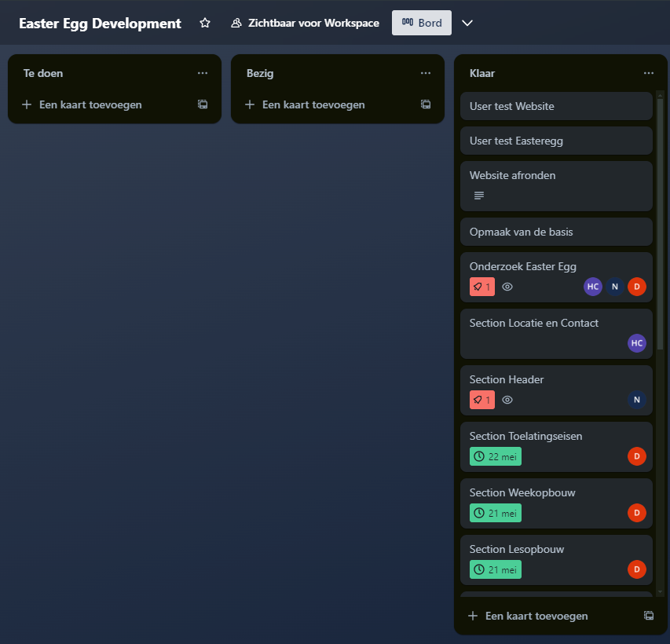This screenshot has width=670, height=644.
Task: Click red label badge on Onderzoek Easter Egg
Action: tap(481, 287)
